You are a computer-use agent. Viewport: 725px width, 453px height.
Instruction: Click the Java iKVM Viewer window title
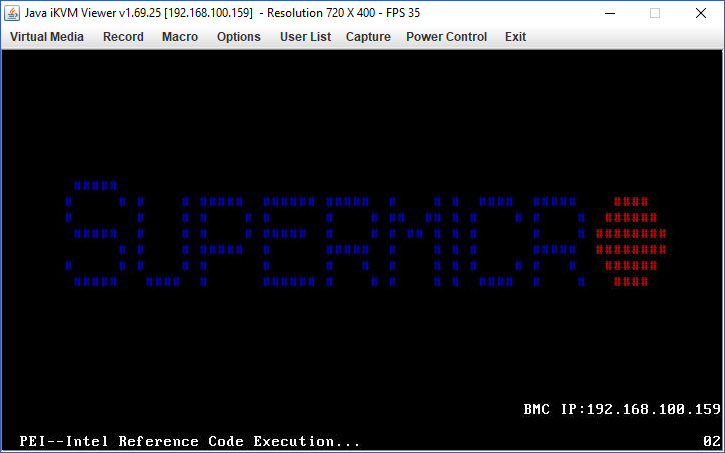(222, 13)
